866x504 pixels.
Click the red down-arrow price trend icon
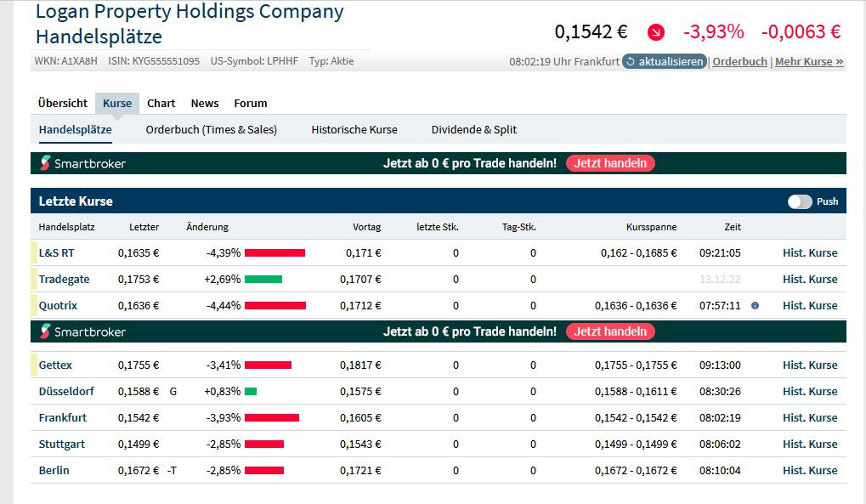point(655,32)
